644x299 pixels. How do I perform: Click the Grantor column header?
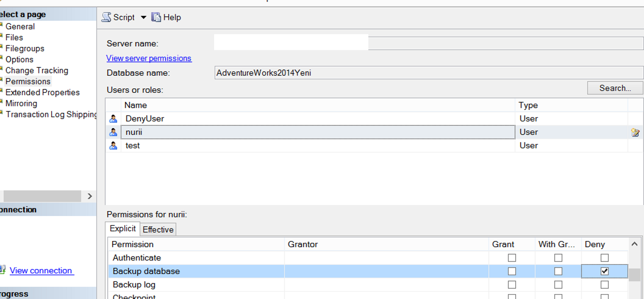click(x=386, y=244)
